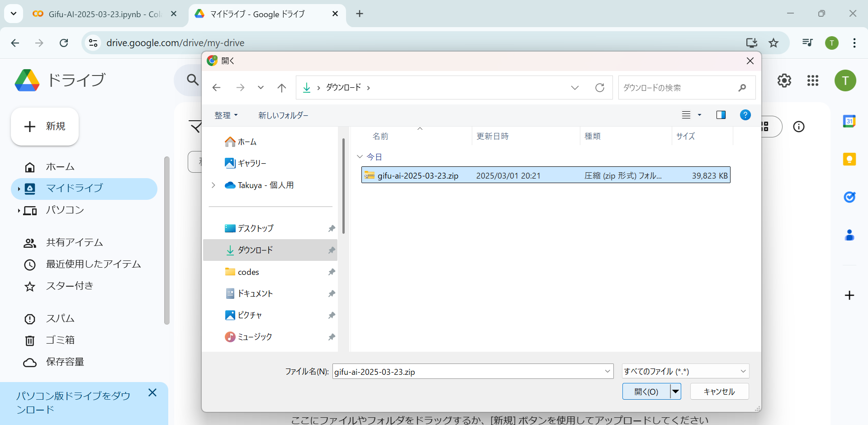Go back in file dialog navigation
Image resolution: width=868 pixels, height=425 pixels.
coord(216,88)
